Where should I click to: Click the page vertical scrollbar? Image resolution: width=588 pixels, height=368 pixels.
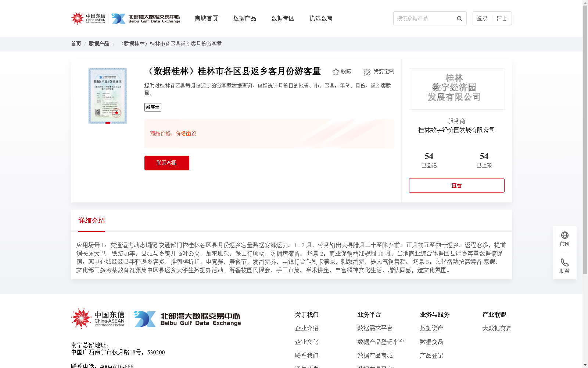[585, 140]
